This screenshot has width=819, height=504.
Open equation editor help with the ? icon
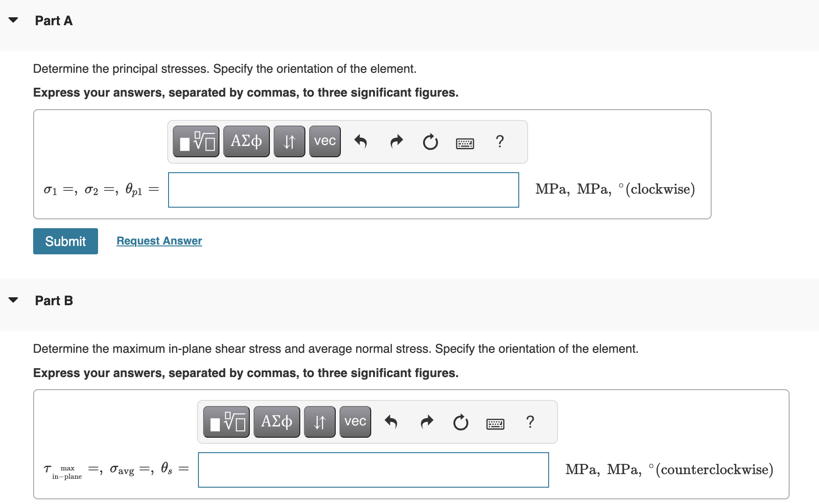(499, 141)
